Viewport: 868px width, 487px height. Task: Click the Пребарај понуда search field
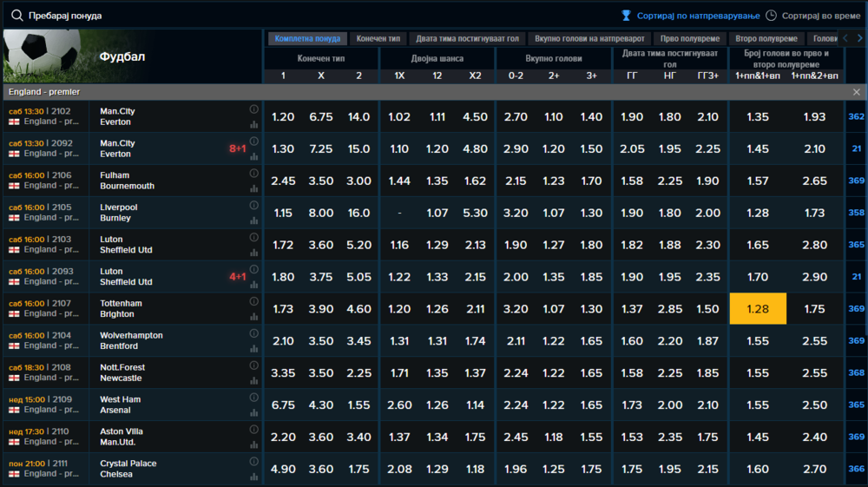click(65, 16)
